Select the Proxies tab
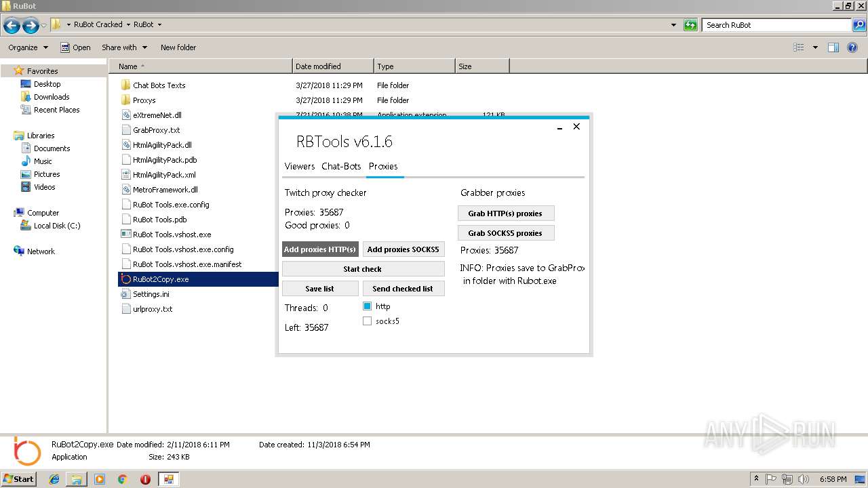This screenshot has height=488, width=868. pyautogui.click(x=383, y=166)
